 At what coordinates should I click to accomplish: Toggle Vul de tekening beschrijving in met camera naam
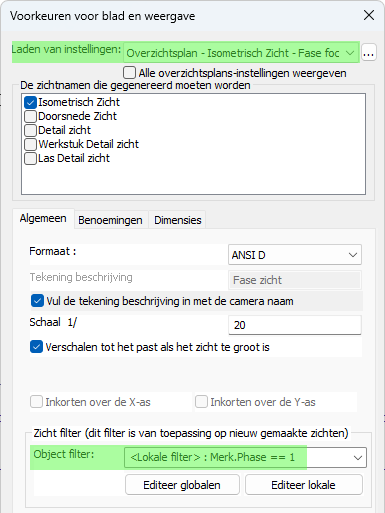(x=37, y=301)
